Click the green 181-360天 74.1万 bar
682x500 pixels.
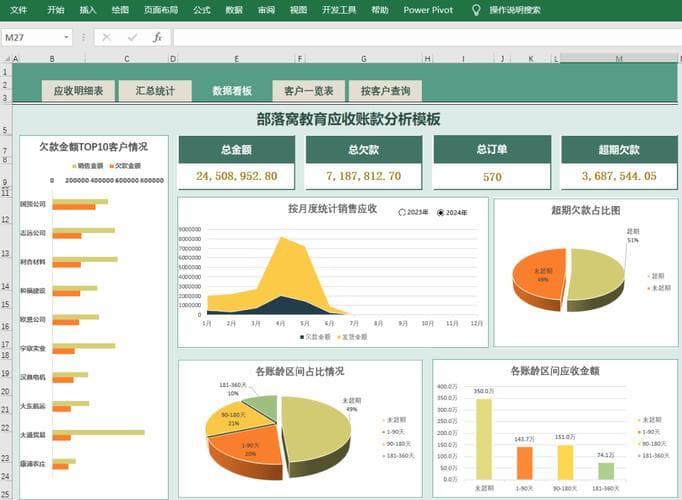coord(606,471)
